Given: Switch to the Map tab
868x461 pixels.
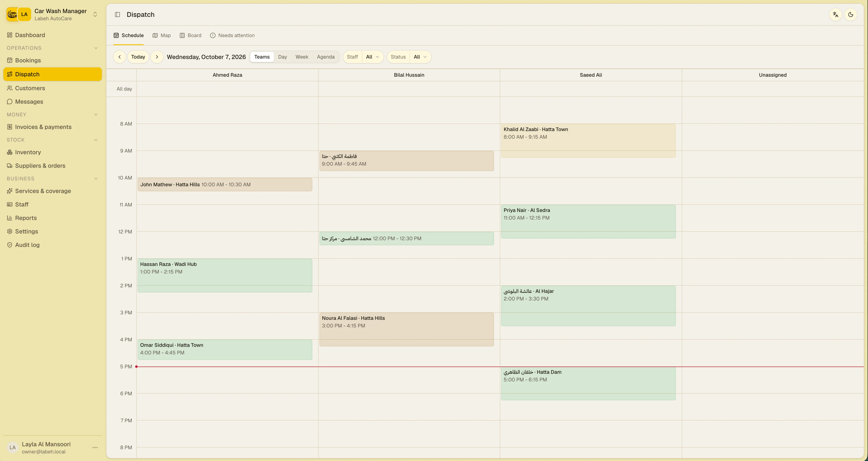Looking at the screenshot, I should click(x=162, y=35).
